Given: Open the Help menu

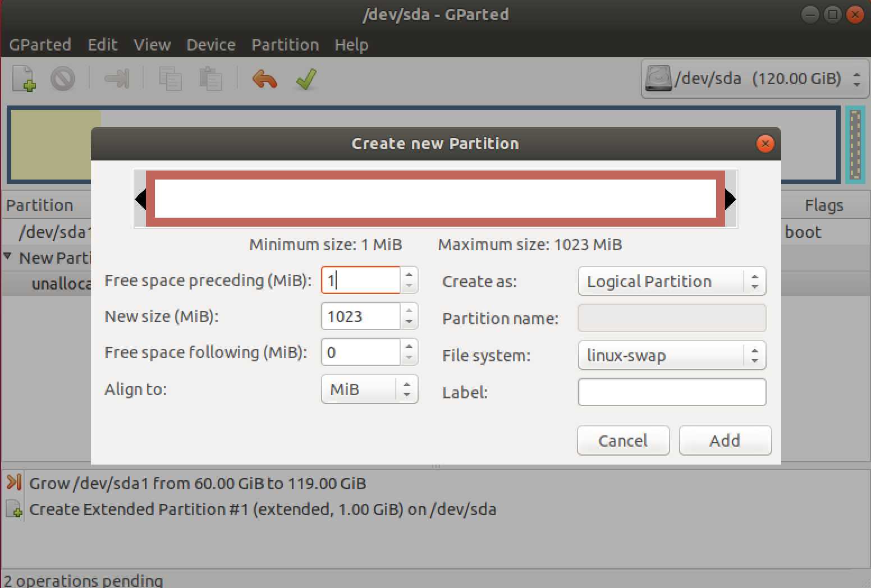Looking at the screenshot, I should coord(351,45).
